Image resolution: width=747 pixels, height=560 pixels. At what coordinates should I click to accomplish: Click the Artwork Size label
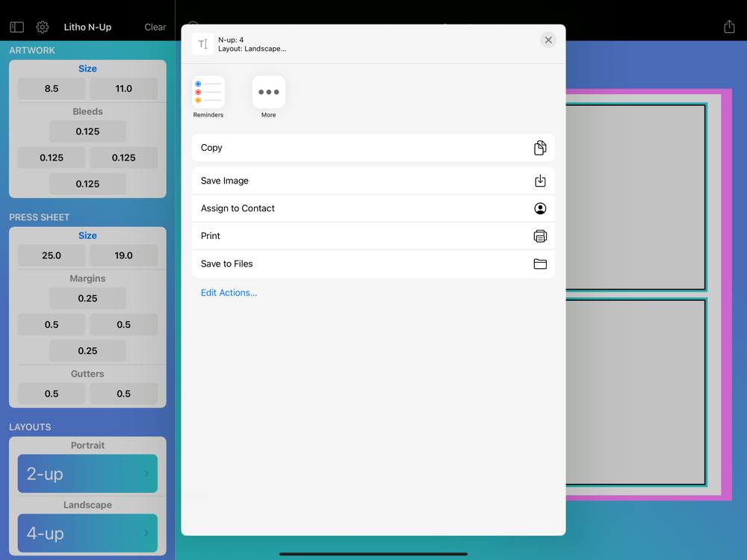pyautogui.click(x=87, y=69)
